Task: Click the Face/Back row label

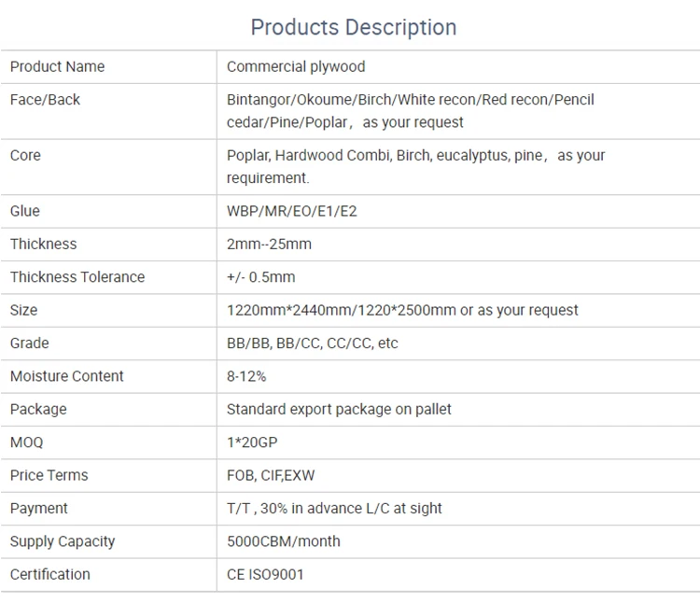Action: (x=46, y=100)
